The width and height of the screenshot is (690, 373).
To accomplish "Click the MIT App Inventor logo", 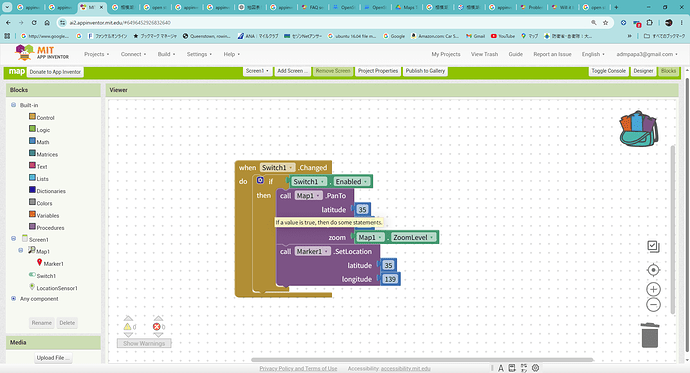I will tap(42, 53).
